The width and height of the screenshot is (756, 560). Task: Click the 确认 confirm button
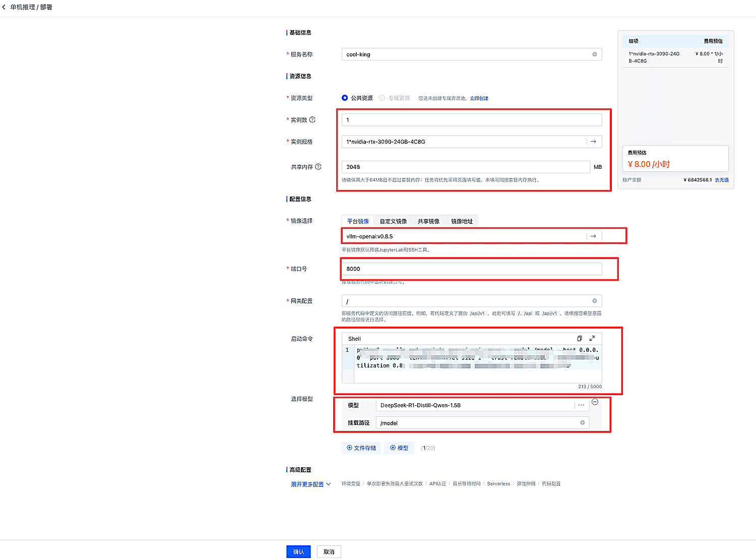[x=298, y=552]
